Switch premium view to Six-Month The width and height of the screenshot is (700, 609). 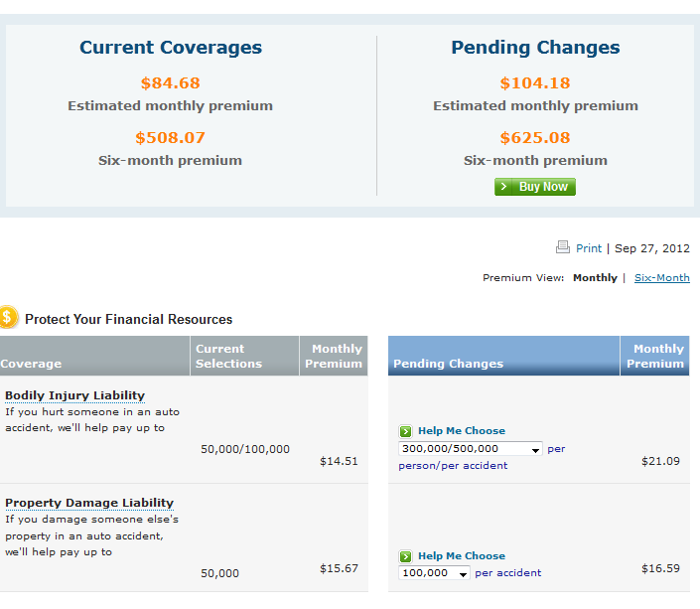[x=661, y=278]
